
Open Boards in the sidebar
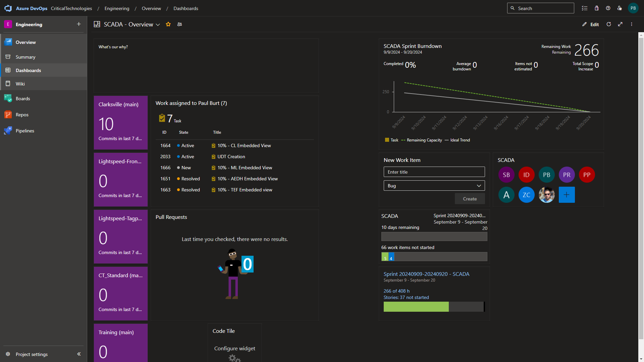pyautogui.click(x=23, y=99)
